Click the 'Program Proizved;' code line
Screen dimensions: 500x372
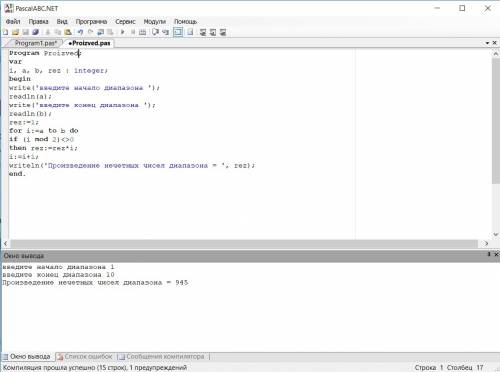45,53
